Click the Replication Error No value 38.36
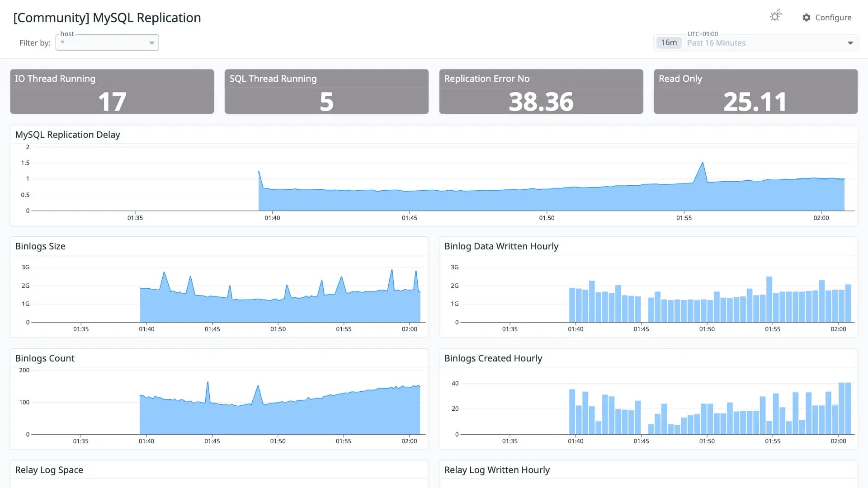The image size is (868, 488). [x=541, y=102]
